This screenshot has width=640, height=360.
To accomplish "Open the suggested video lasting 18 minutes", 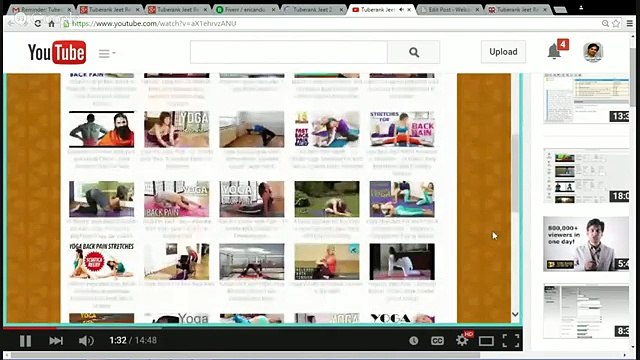I will pos(586,176).
